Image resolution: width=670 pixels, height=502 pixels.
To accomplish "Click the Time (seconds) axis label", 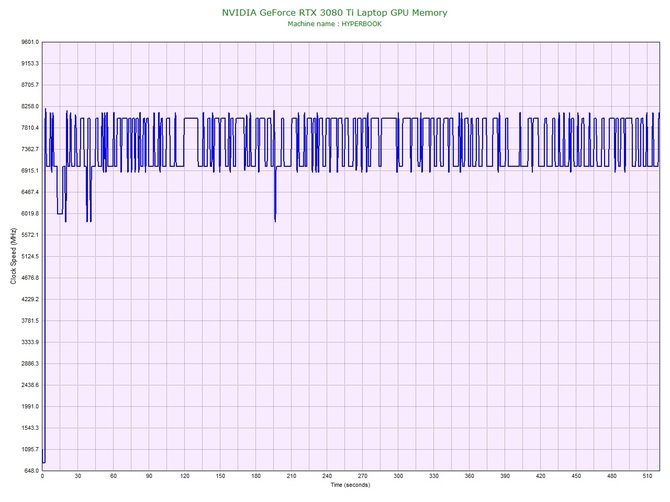I will point(350,485).
